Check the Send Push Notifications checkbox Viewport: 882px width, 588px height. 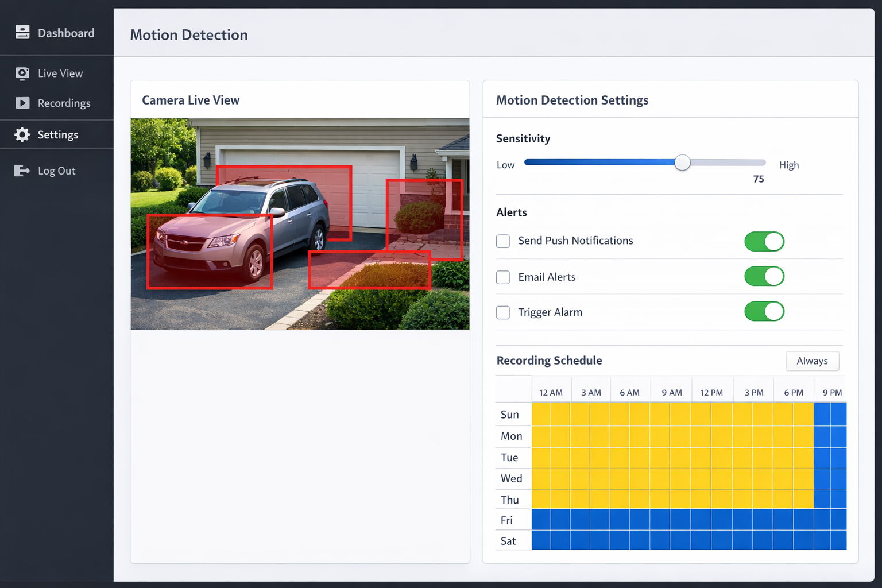point(503,241)
